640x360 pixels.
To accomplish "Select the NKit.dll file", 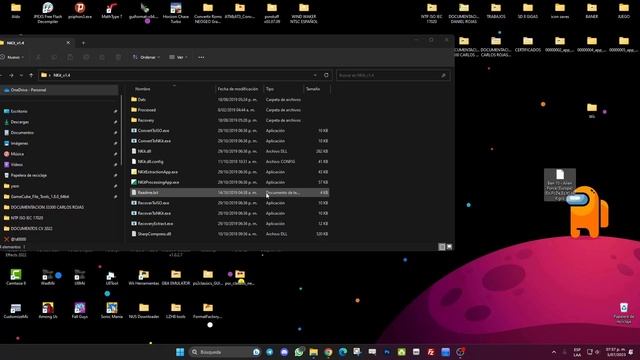I will click(x=229, y=151).
